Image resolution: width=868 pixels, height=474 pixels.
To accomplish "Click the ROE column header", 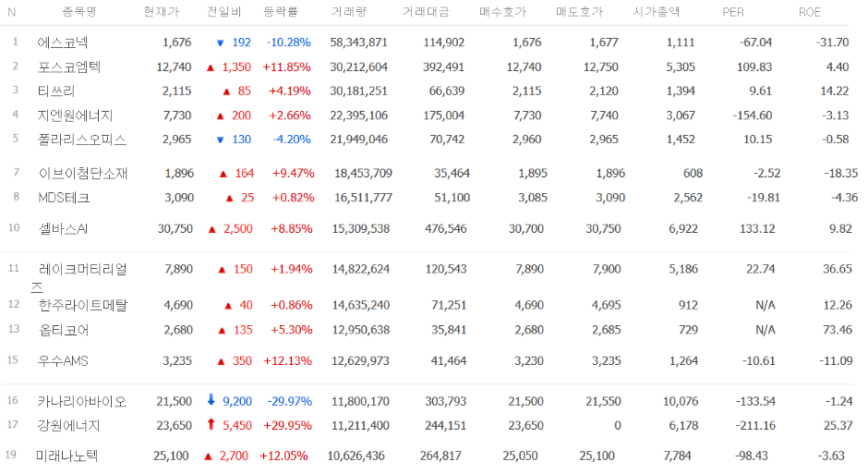I will (x=809, y=12).
